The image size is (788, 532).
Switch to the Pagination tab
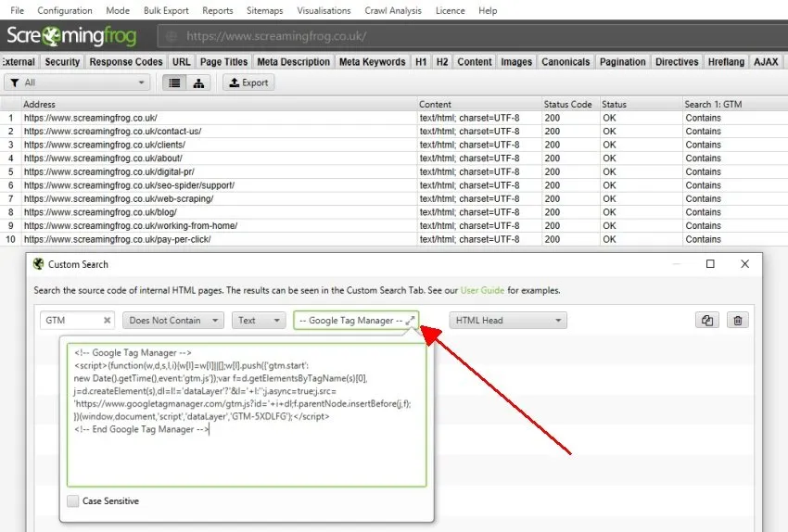click(x=623, y=62)
